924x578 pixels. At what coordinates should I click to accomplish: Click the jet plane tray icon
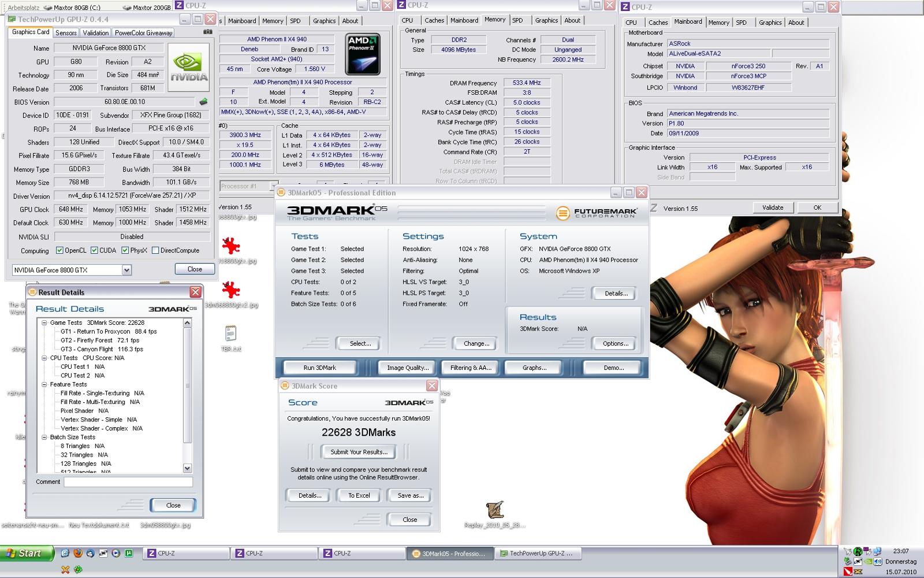(x=848, y=551)
